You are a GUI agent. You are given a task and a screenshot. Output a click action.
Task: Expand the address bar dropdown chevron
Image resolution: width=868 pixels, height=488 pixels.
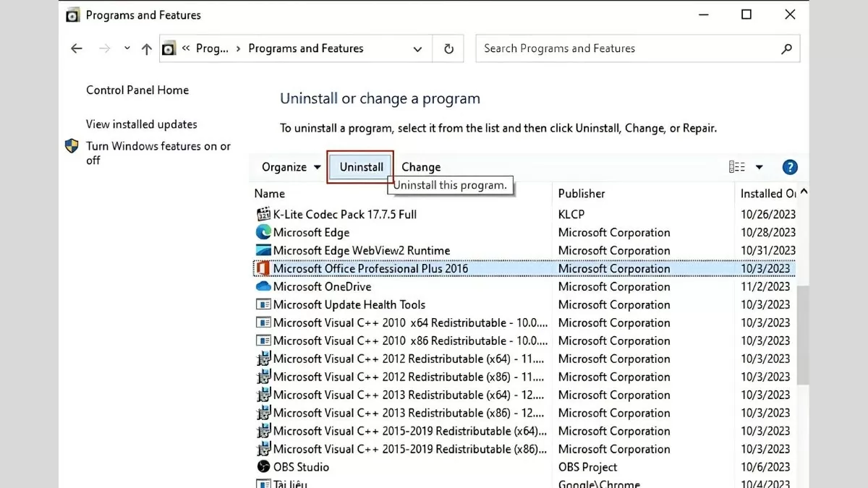pyautogui.click(x=417, y=48)
